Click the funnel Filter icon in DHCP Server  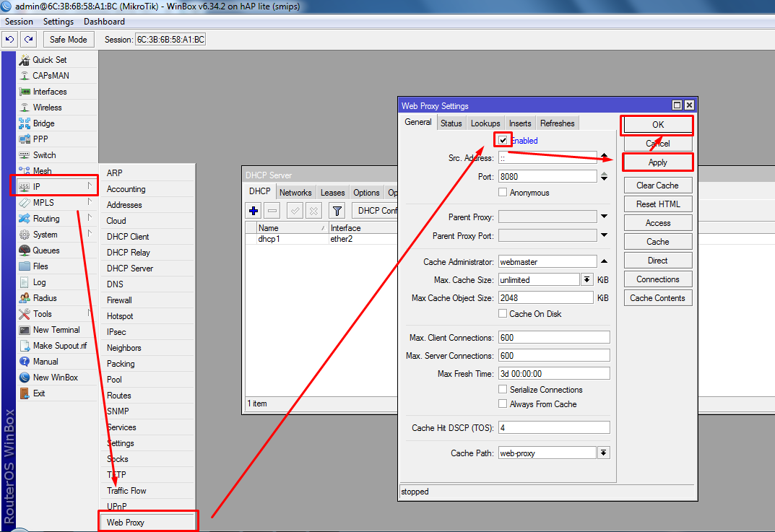(337, 211)
